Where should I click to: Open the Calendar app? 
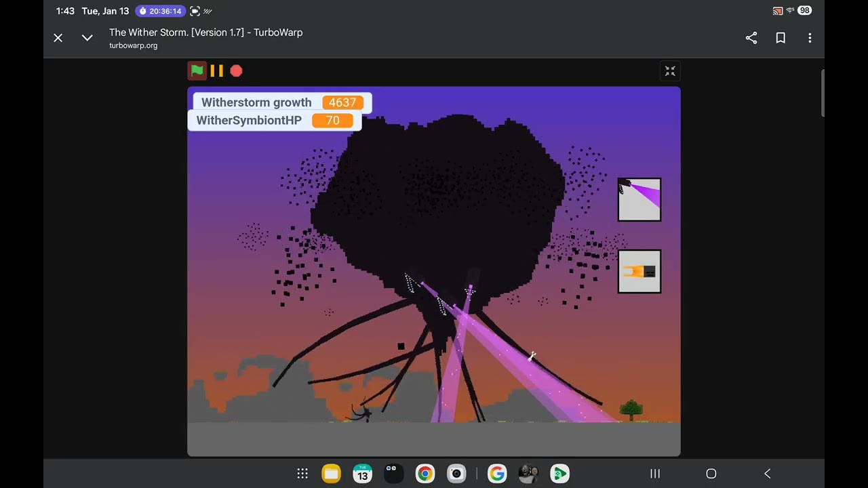363,474
